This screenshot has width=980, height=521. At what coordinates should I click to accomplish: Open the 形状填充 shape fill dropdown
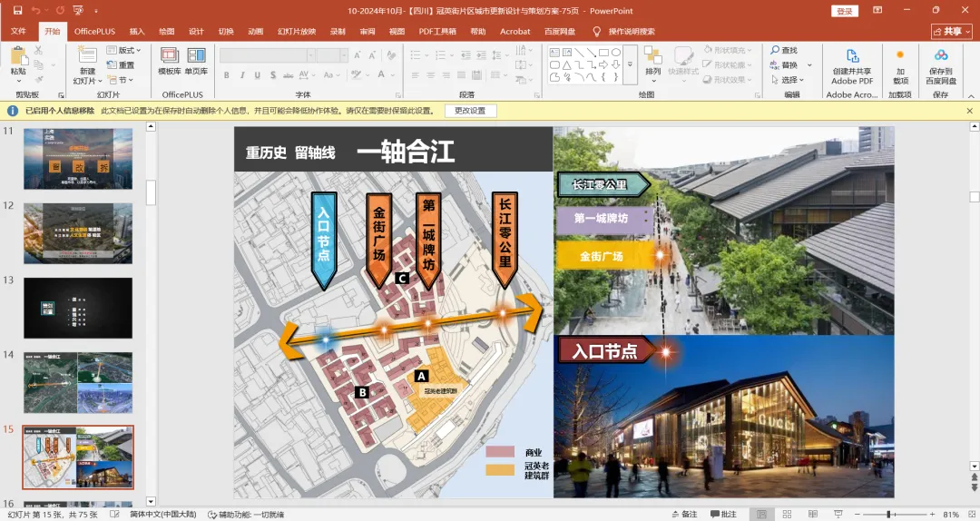point(728,50)
